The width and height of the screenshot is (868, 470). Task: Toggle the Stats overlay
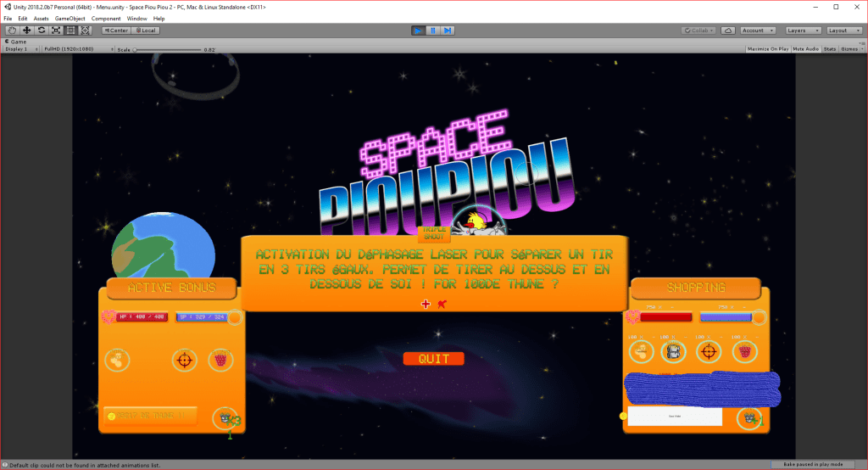click(829, 49)
